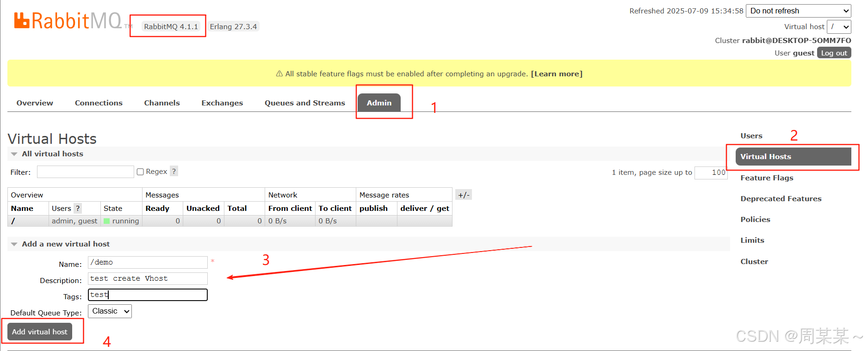Click the cluster name rabbit@DESKTOP-5OMM7FO
Image resolution: width=868 pixels, height=351 pixels.
coord(796,40)
